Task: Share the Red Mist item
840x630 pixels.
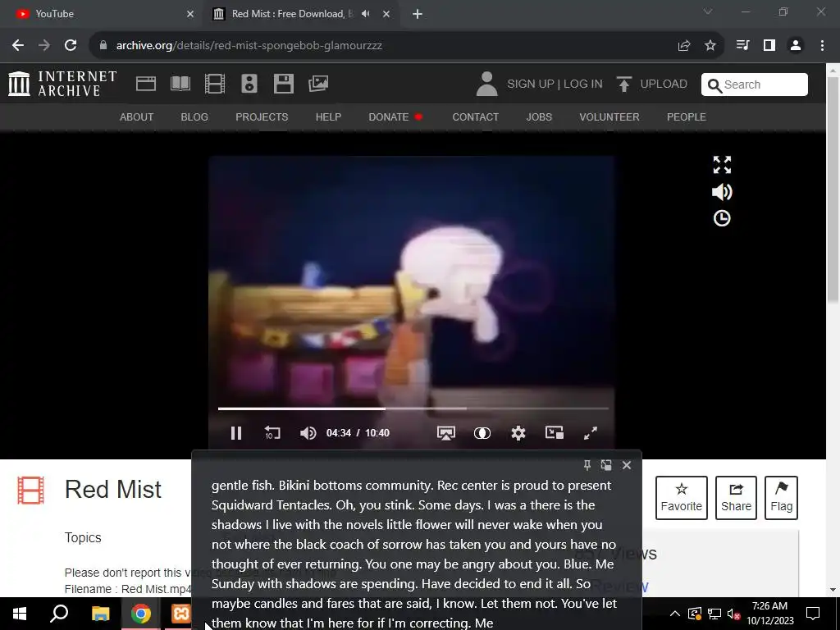Action: point(736,498)
